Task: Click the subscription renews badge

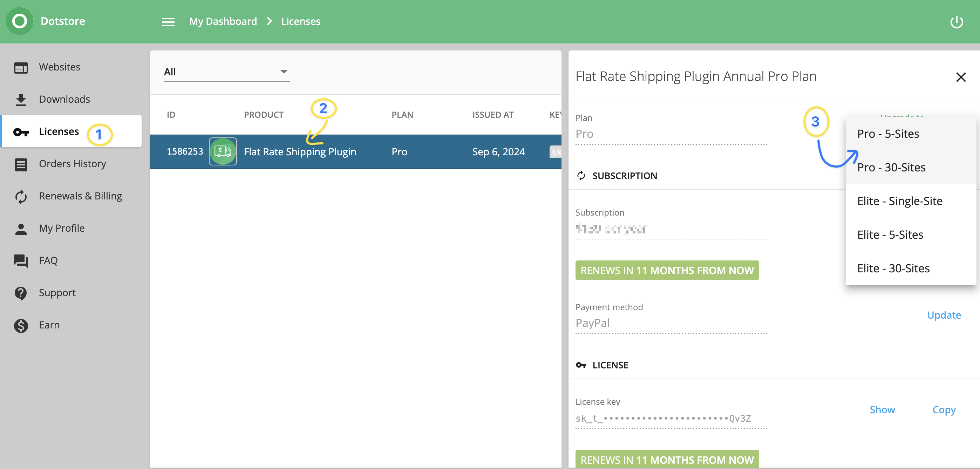Action: pos(667,271)
